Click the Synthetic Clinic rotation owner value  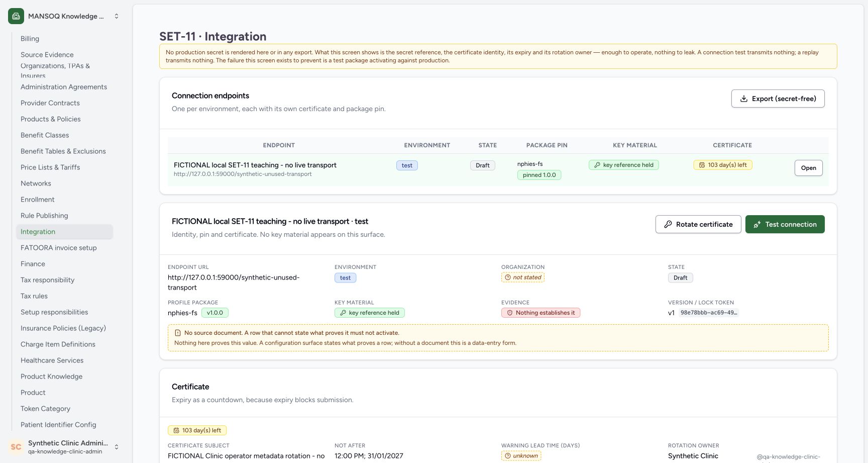point(693,456)
